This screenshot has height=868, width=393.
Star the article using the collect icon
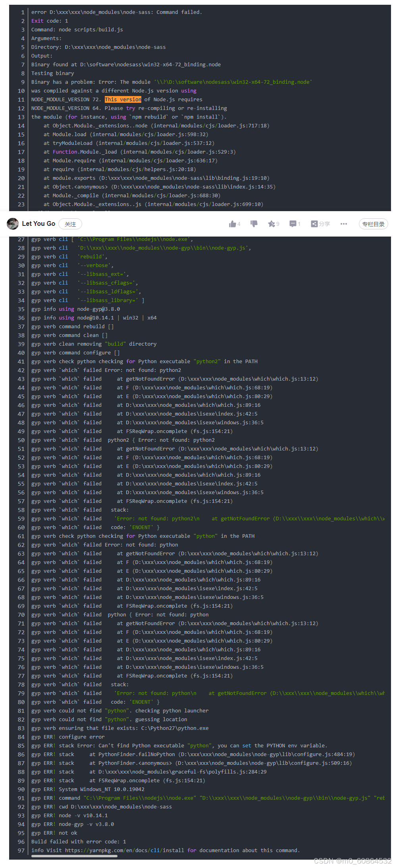click(271, 223)
